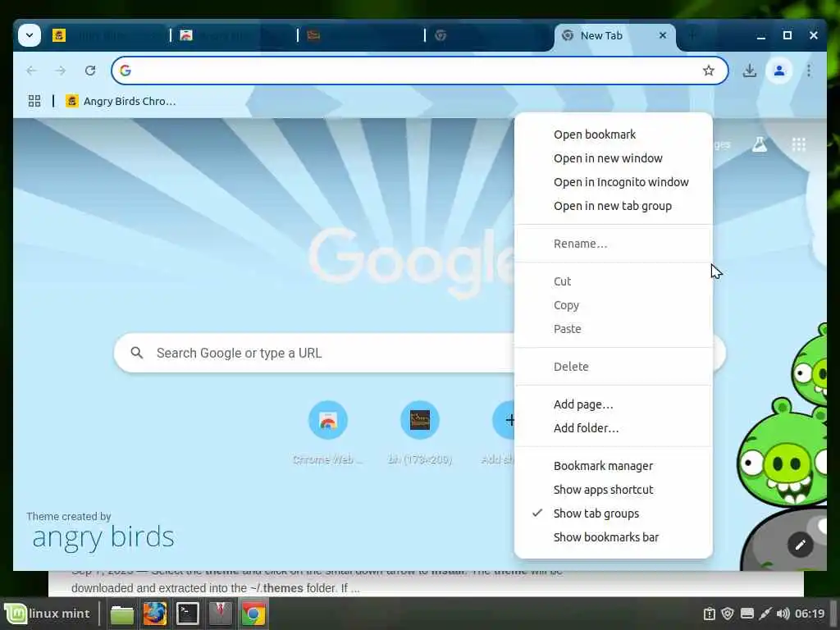Open the Angry Birds Chro… bookmark

tap(121, 101)
